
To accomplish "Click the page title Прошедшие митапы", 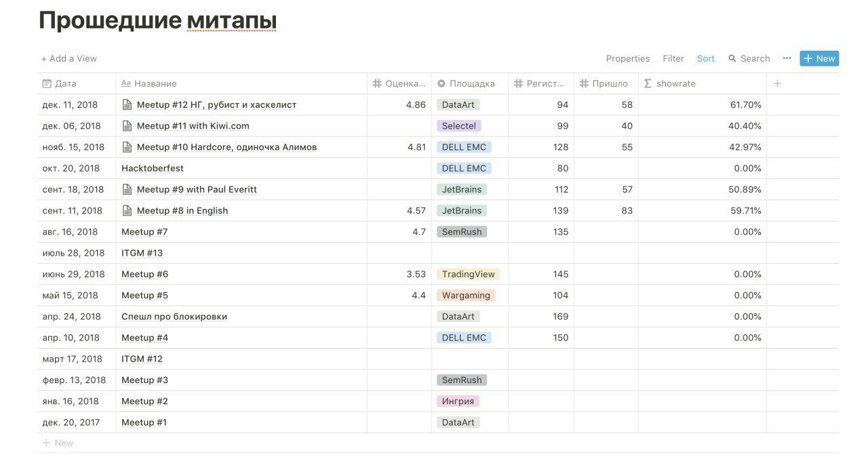I will (x=157, y=20).
